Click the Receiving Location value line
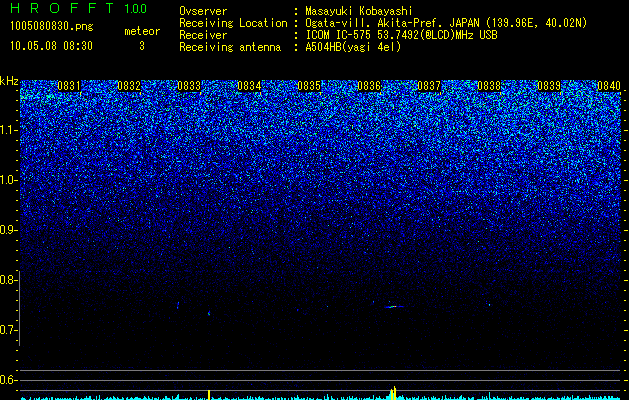 pos(446,23)
